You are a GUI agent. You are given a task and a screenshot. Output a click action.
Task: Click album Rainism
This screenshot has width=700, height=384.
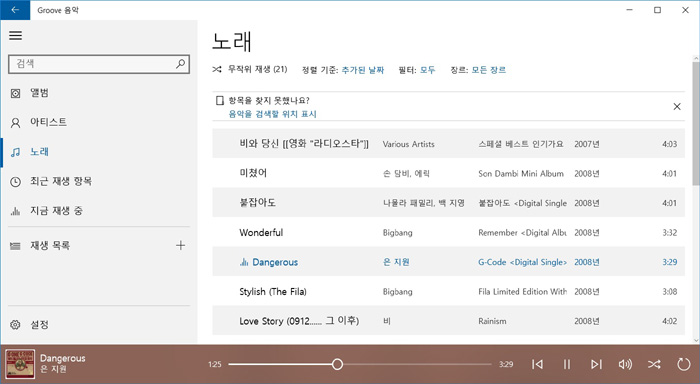click(492, 321)
